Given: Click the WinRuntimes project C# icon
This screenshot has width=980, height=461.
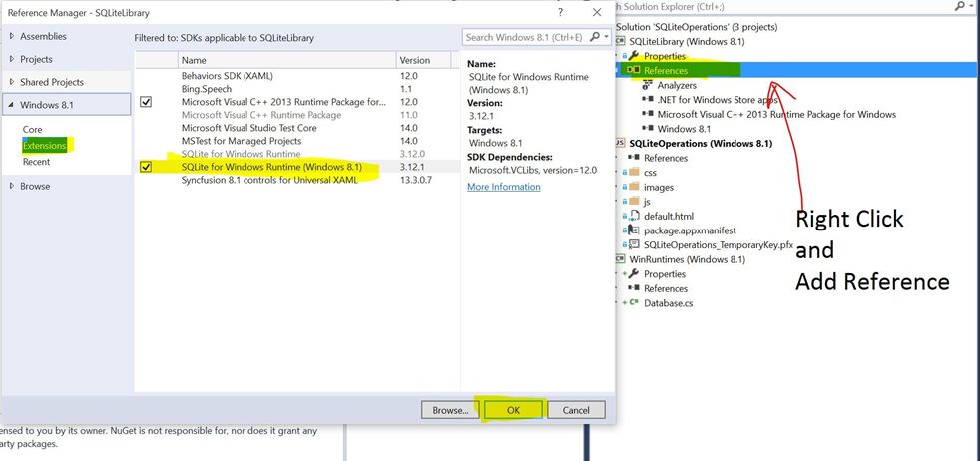Looking at the screenshot, I should 620,259.
